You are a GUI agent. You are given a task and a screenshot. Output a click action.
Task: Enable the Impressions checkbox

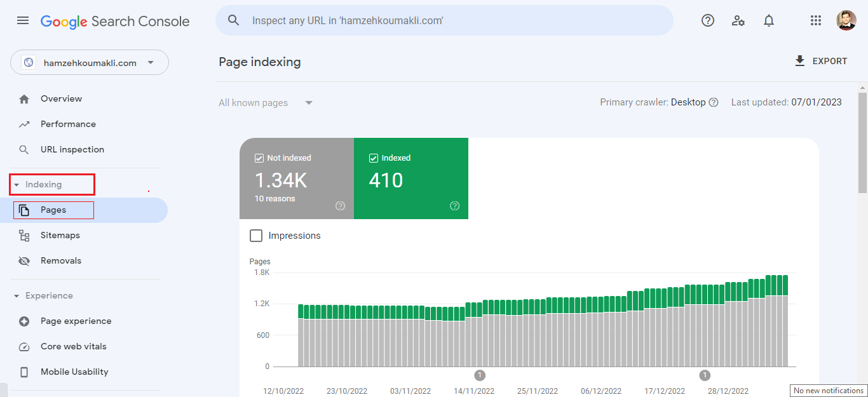[256, 236]
